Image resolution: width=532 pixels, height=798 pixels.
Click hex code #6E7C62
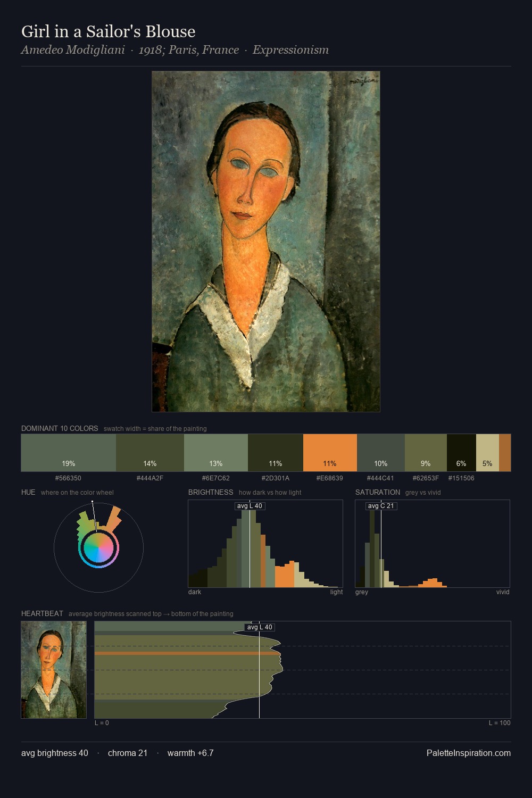(216, 478)
